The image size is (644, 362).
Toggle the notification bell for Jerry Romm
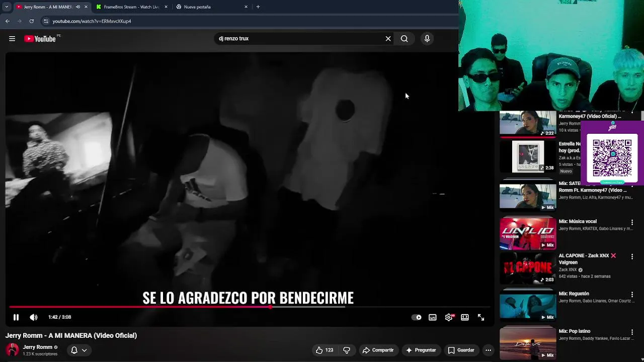pos(74,350)
